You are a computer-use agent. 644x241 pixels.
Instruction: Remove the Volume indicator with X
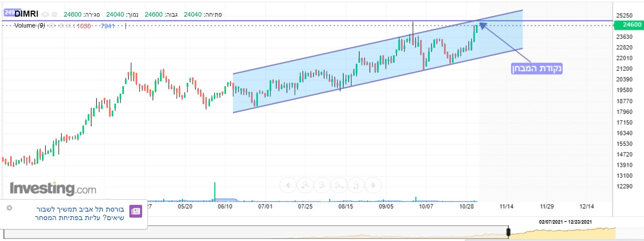click(x=69, y=26)
